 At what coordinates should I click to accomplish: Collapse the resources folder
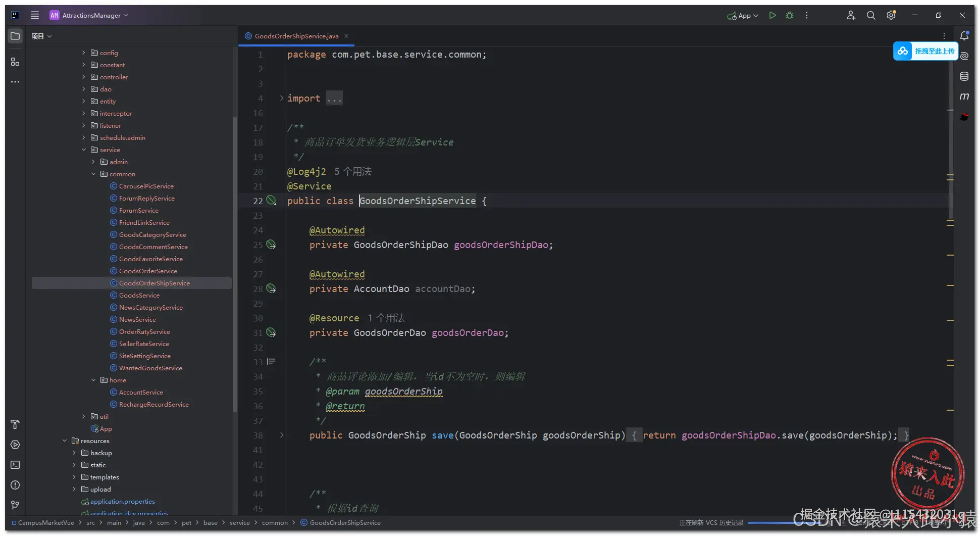(x=65, y=441)
